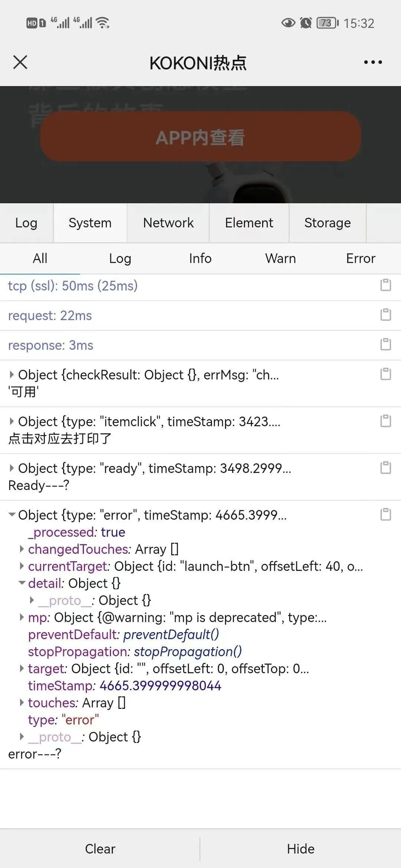
Task: Collapse the detail object
Action: tap(22, 583)
